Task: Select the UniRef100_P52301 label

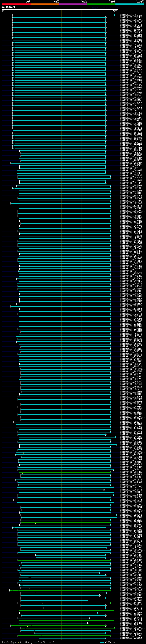Action: (131, 384)
